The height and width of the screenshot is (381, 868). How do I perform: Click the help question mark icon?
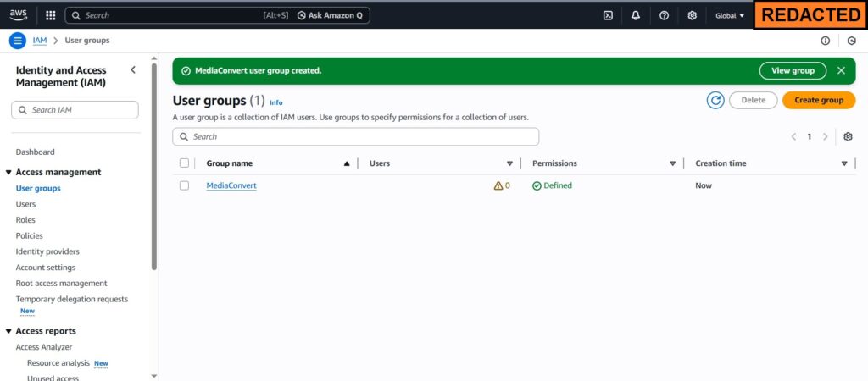664,15
